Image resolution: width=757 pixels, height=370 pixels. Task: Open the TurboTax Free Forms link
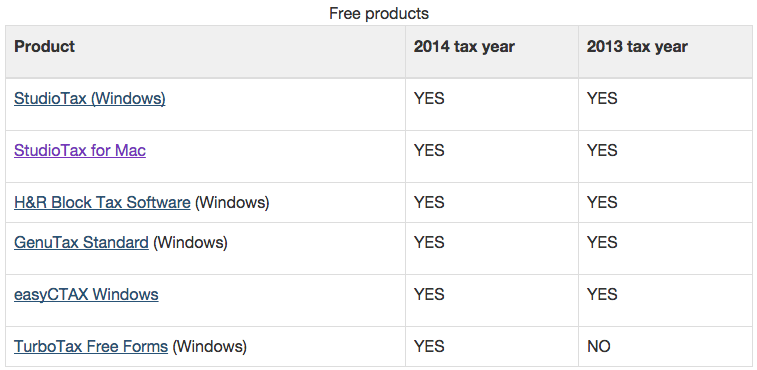[x=91, y=346]
